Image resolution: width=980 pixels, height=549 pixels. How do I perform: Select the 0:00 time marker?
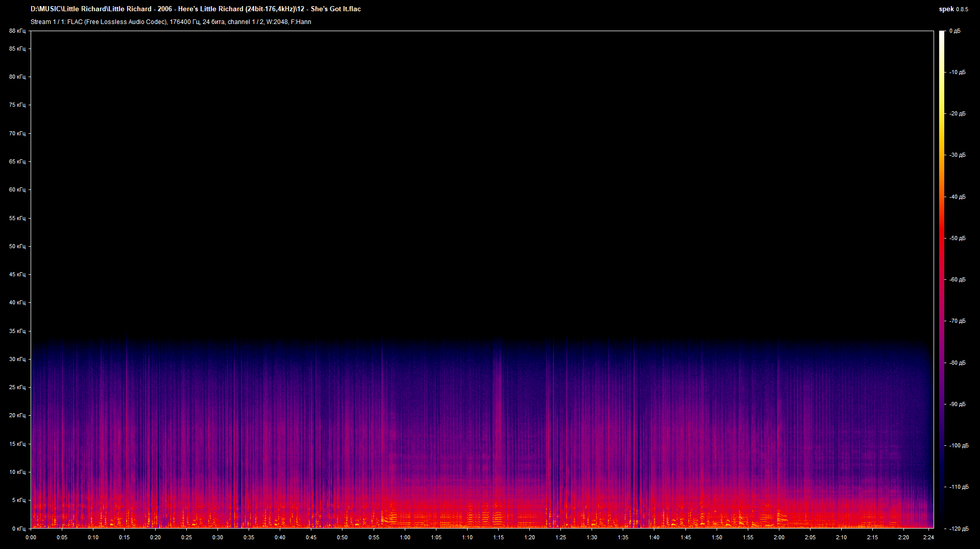tap(31, 537)
